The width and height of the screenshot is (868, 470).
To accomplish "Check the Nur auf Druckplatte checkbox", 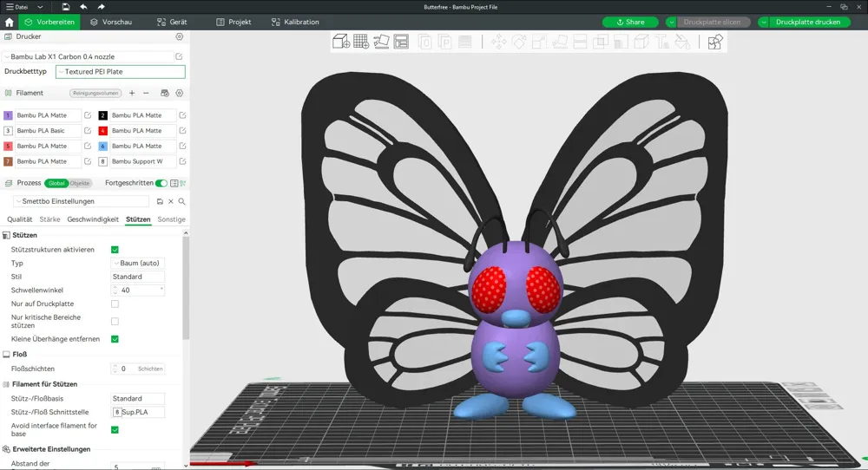I will coord(115,304).
